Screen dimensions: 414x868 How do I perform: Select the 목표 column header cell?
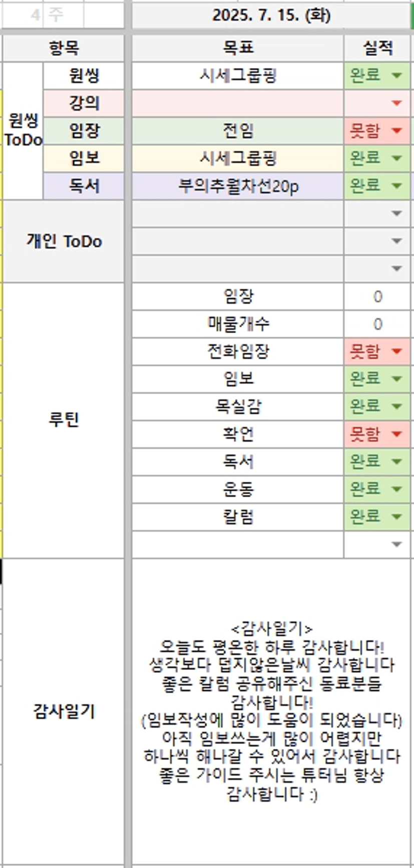[x=238, y=48]
